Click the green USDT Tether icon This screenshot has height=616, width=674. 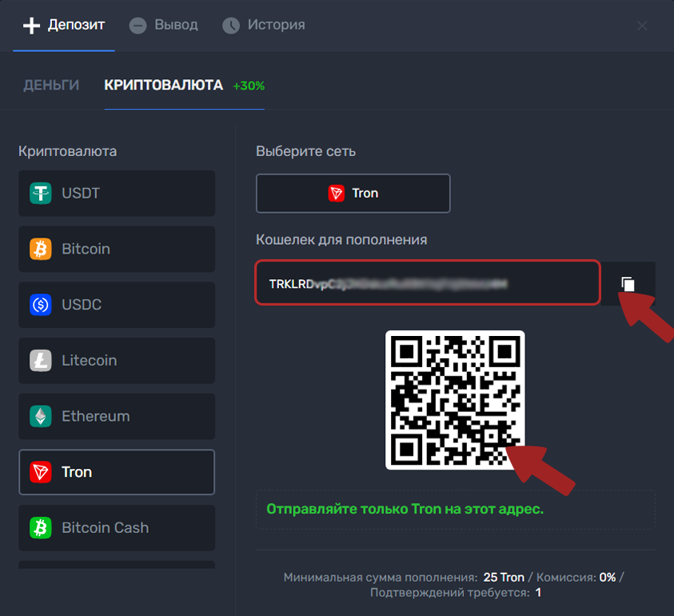click(x=41, y=193)
